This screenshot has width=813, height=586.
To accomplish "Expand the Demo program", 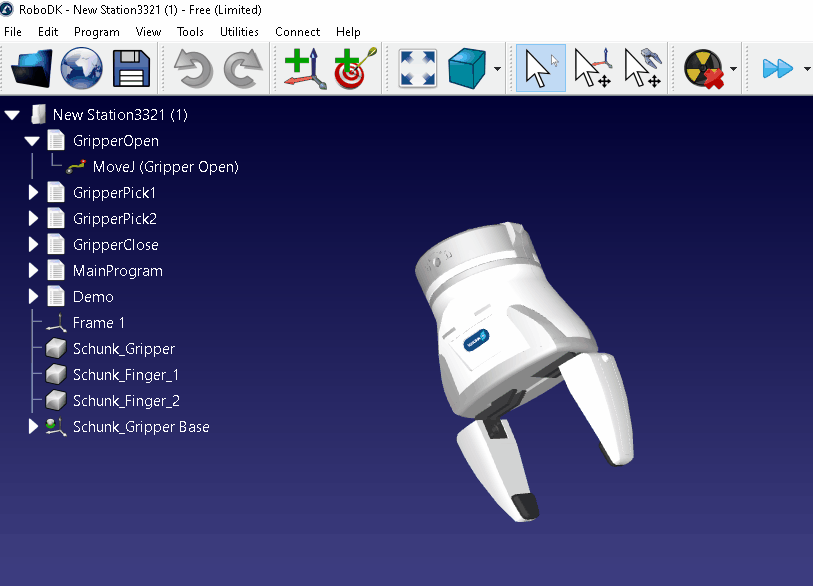I will pyautogui.click(x=33, y=296).
